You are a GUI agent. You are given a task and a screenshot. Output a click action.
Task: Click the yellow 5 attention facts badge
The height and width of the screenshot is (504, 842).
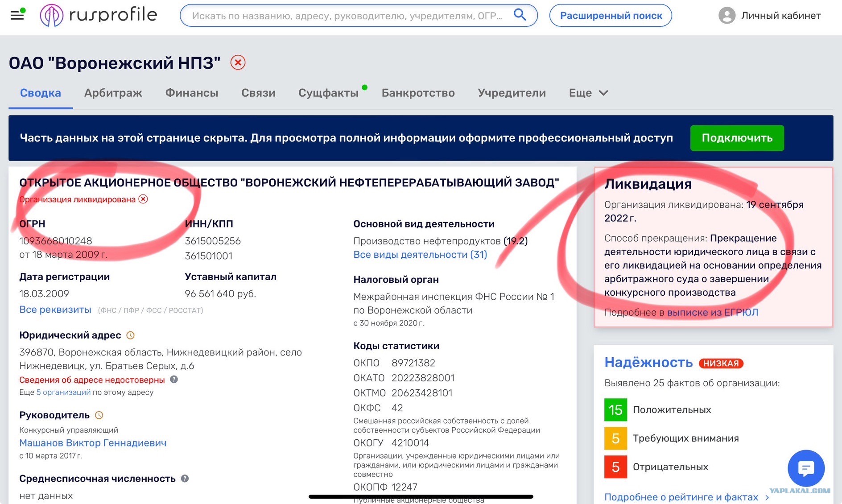(x=615, y=438)
